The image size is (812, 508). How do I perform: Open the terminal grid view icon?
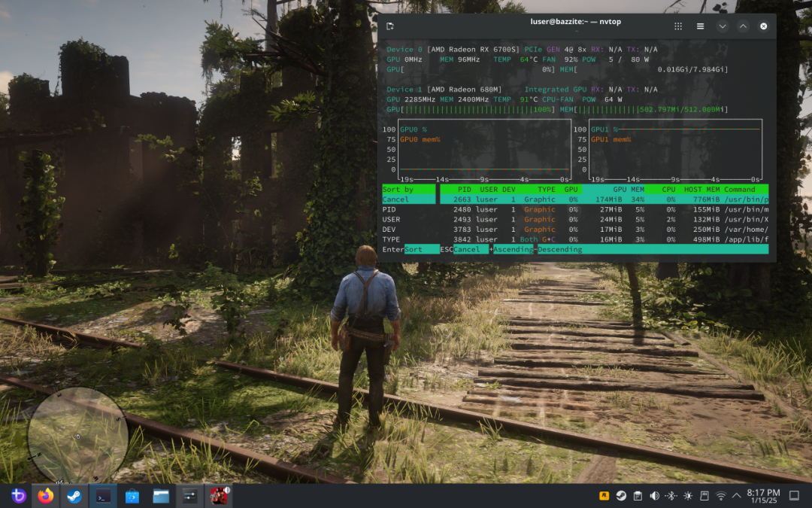[x=678, y=26]
